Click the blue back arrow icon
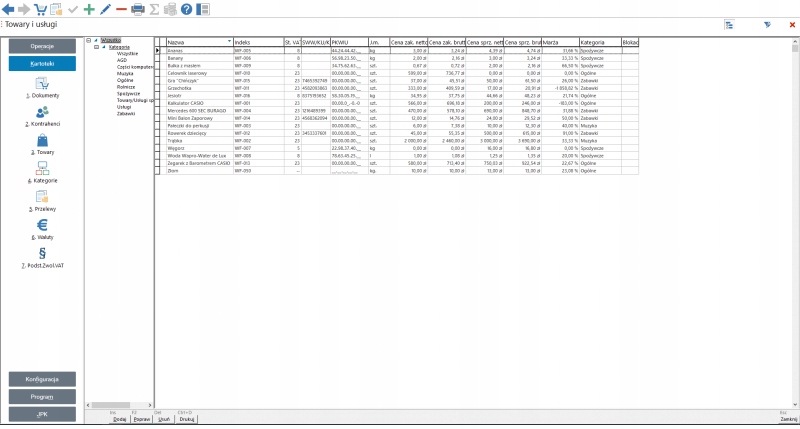The width and height of the screenshot is (800, 429). [x=9, y=9]
